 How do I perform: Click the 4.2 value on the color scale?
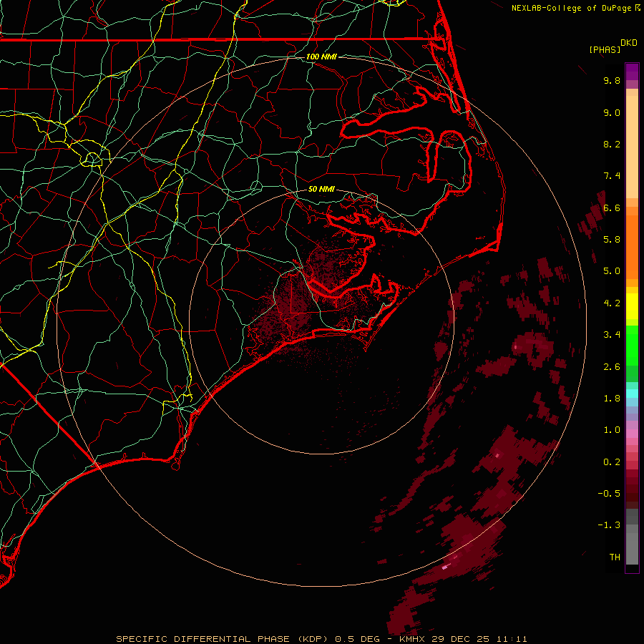(612, 303)
